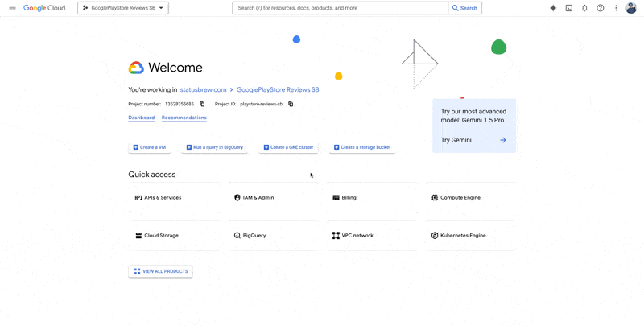Click the user account avatar

tap(631, 8)
